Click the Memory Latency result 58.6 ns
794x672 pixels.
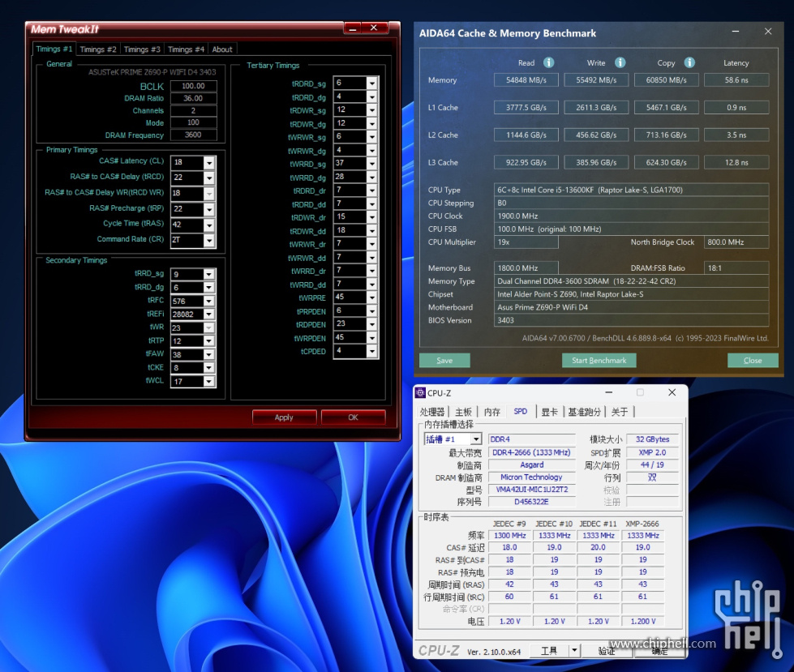click(x=736, y=80)
